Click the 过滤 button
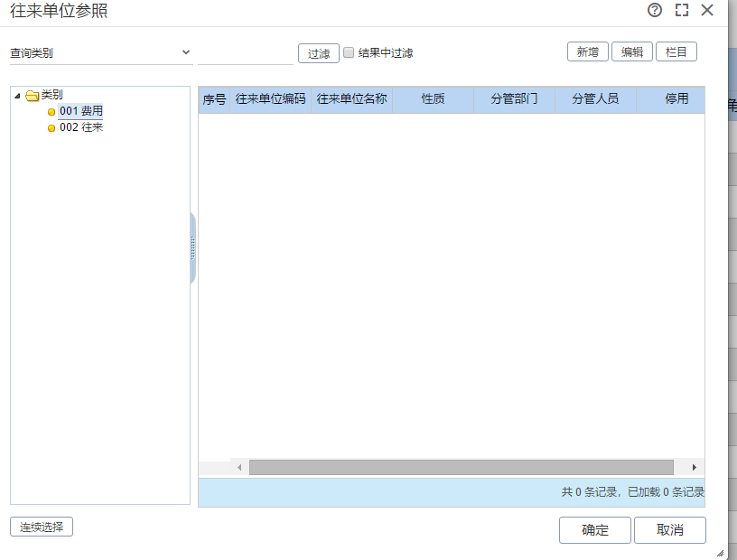 coord(319,53)
